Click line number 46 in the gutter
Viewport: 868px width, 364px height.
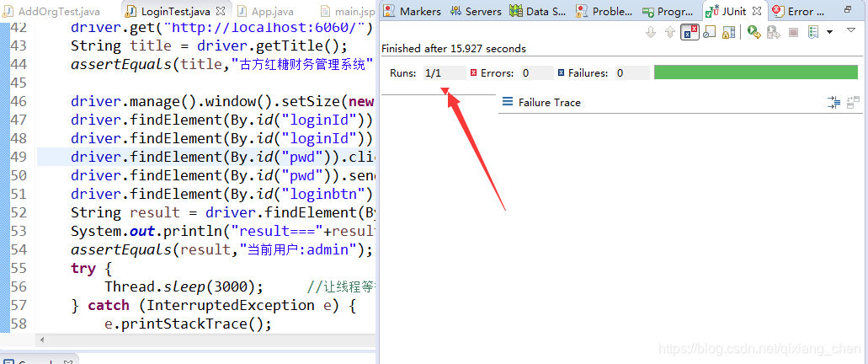tap(19, 101)
